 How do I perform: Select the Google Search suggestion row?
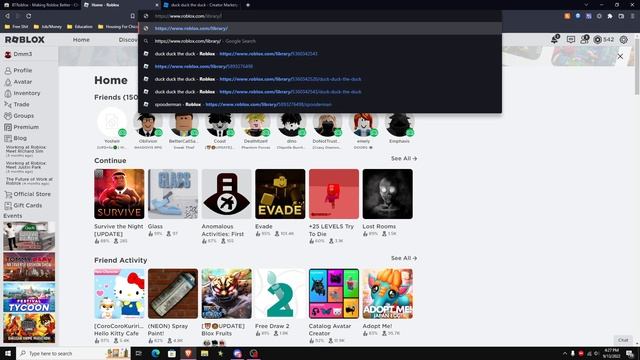320,41
